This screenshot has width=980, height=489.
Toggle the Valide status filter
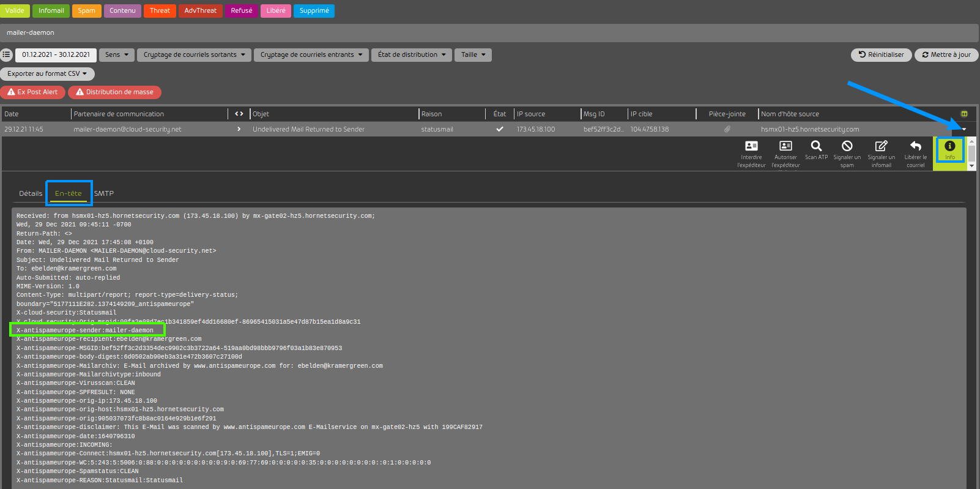tap(15, 11)
